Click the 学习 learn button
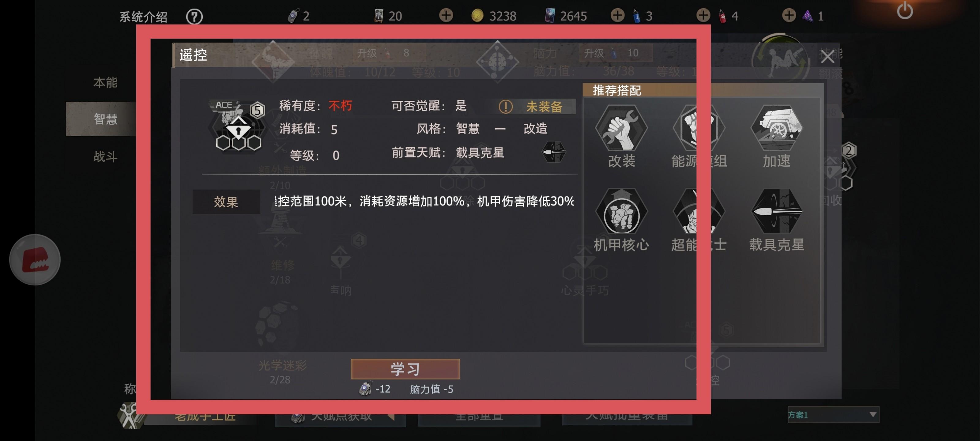Image resolution: width=980 pixels, height=441 pixels. [405, 369]
